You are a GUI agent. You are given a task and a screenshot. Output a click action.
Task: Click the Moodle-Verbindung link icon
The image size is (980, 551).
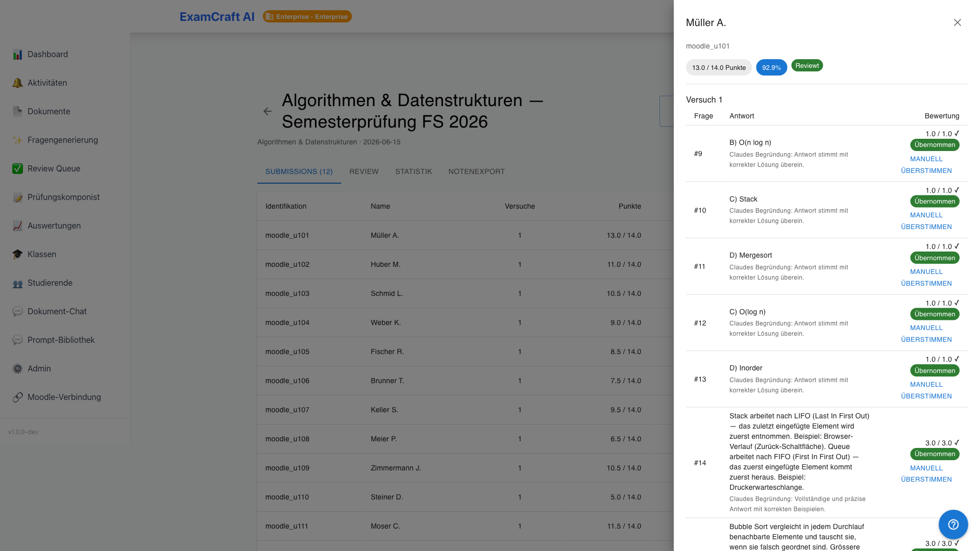[17, 397]
